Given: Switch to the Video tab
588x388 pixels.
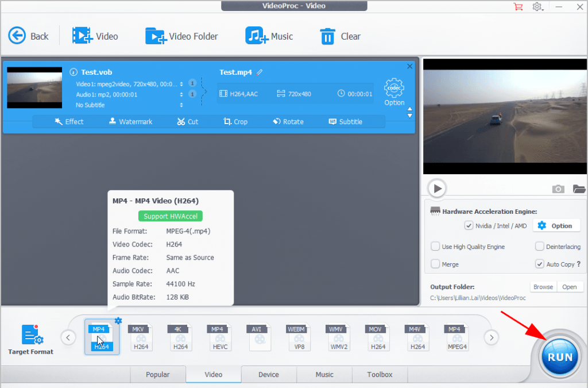Looking at the screenshot, I should click(214, 374).
